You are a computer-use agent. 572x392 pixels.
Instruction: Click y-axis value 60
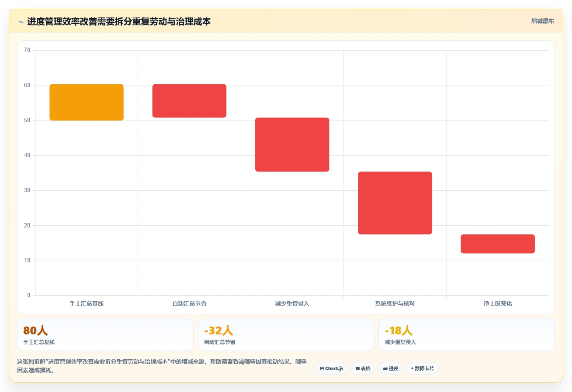pyautogui.click(x=27, y=86)
